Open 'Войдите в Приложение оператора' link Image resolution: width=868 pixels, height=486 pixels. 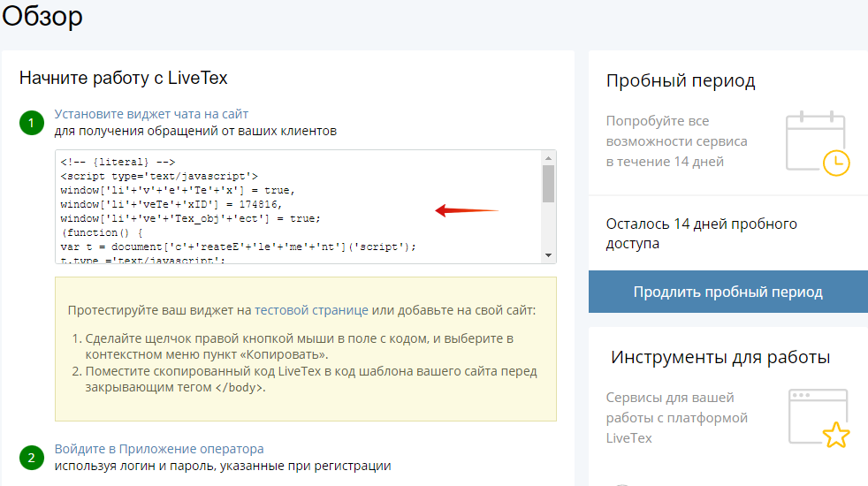(x=159, y=449)
